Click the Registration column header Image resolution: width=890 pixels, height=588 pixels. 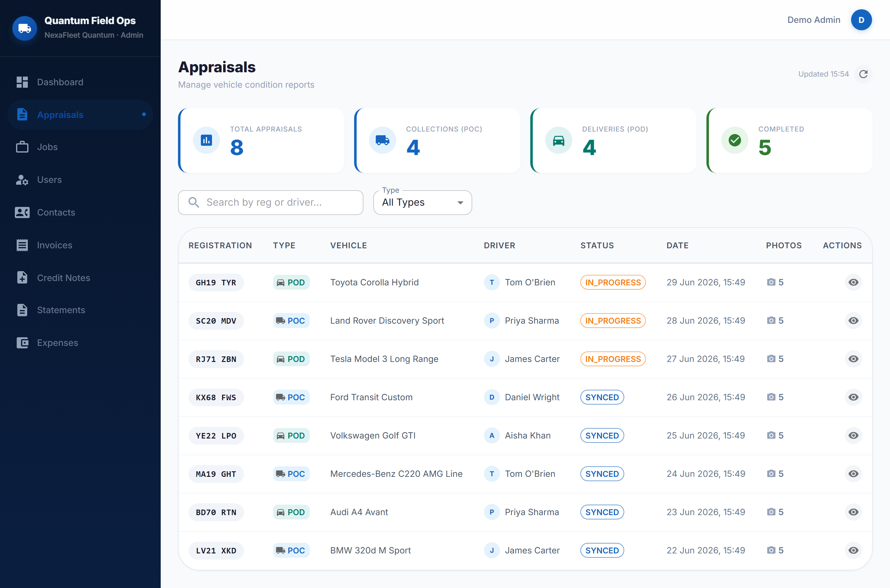pyautogui.click(x=220, y=245)
